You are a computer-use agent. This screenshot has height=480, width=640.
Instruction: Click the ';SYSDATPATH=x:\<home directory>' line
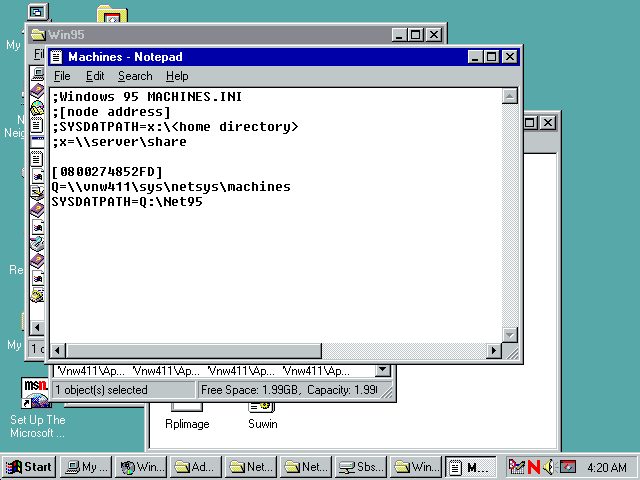pyautogui.click(x=175, y=127)
